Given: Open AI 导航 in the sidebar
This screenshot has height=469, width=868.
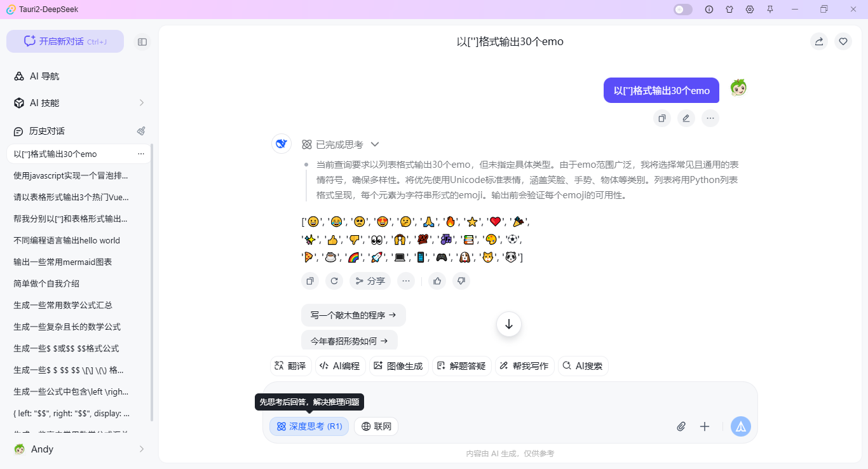Looking at the screenshot, I should click(79, 76).
